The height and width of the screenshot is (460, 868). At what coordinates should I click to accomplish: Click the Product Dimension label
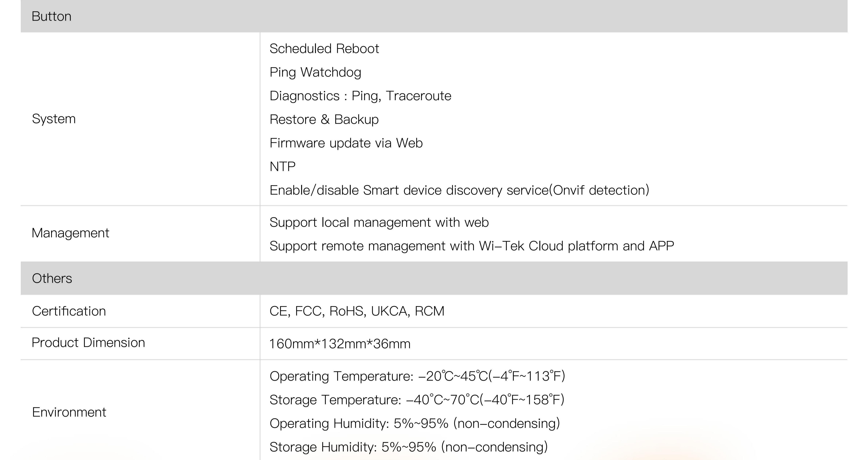pyautogui.click(x=88, y=343)
